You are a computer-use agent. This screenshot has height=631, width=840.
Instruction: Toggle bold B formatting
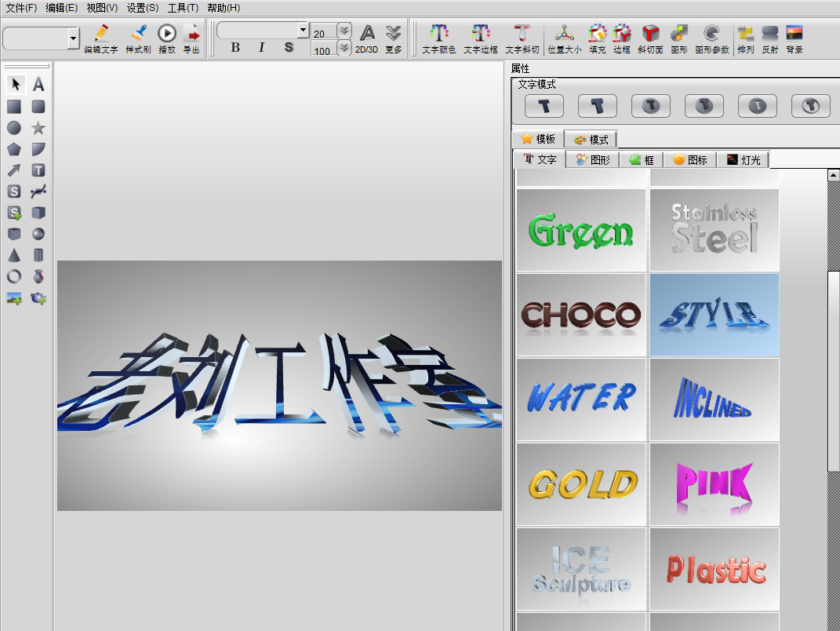(x=235, y=48)
